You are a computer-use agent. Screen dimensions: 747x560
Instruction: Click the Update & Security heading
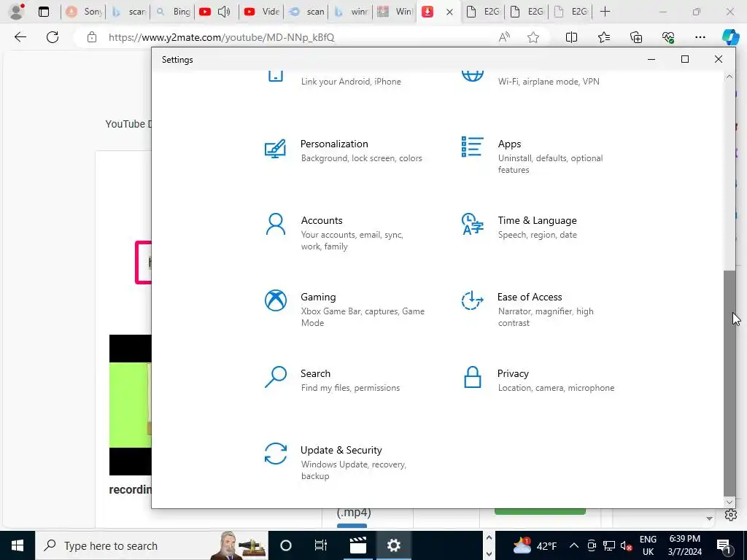click(341, 450)
